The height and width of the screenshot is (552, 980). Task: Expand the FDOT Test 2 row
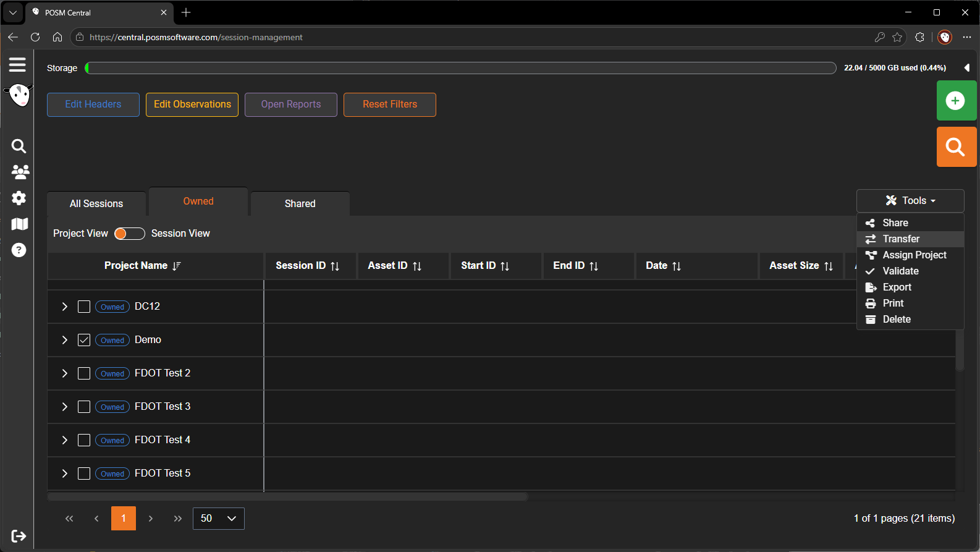(64, 373)
